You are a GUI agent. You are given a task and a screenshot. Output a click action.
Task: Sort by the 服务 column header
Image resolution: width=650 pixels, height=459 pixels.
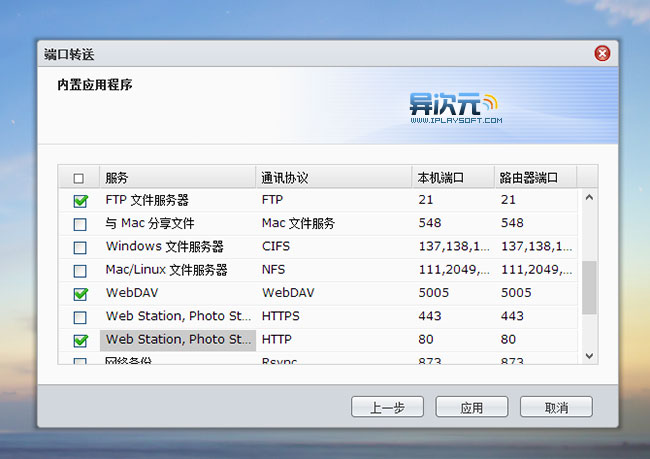pos(176,178)
